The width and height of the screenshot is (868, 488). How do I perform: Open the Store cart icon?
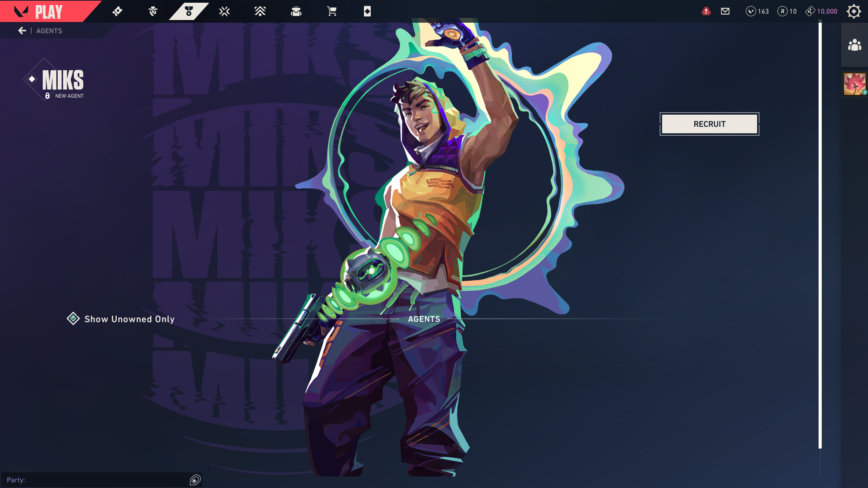coord(332,11)
